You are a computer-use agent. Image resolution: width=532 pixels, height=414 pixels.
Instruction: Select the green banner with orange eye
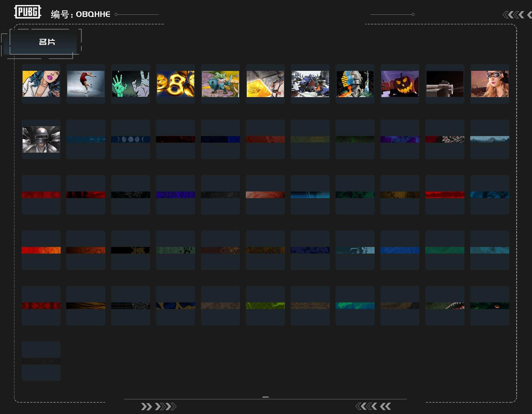[490, 306]
